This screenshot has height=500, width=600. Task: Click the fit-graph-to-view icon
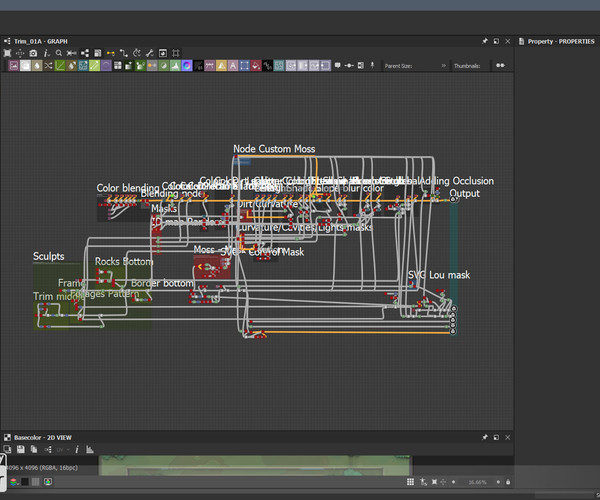click(x=7, y=53)
